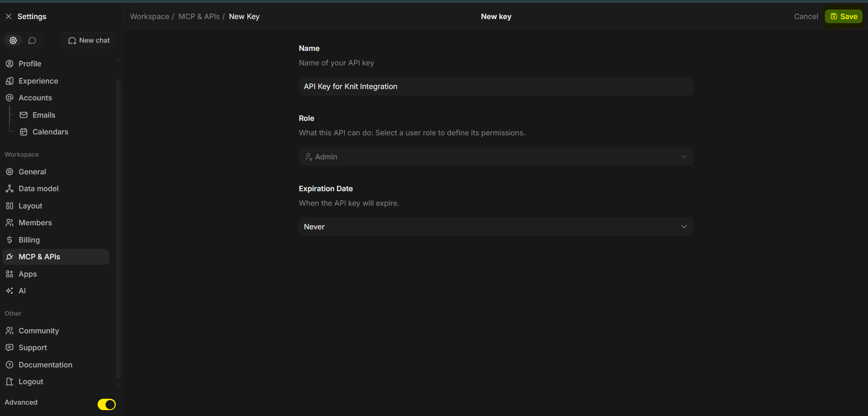
Task: Toggle the Advanced switch off
Action: click(x=107, y=404)
